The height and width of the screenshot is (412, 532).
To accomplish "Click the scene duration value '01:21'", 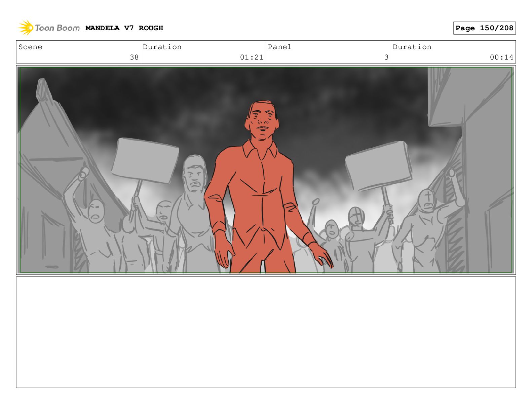I will pos(252,58).
